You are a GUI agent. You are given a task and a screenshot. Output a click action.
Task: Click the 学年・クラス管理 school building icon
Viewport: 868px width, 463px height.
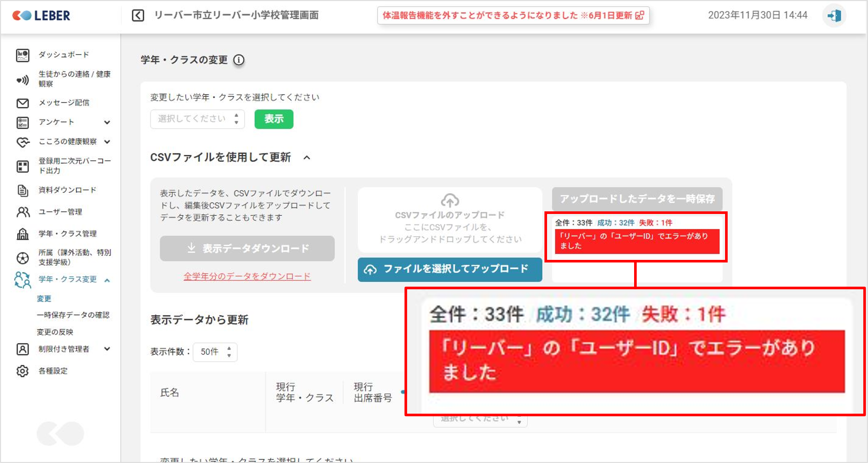pyautogui.click(x=23, y=234)
